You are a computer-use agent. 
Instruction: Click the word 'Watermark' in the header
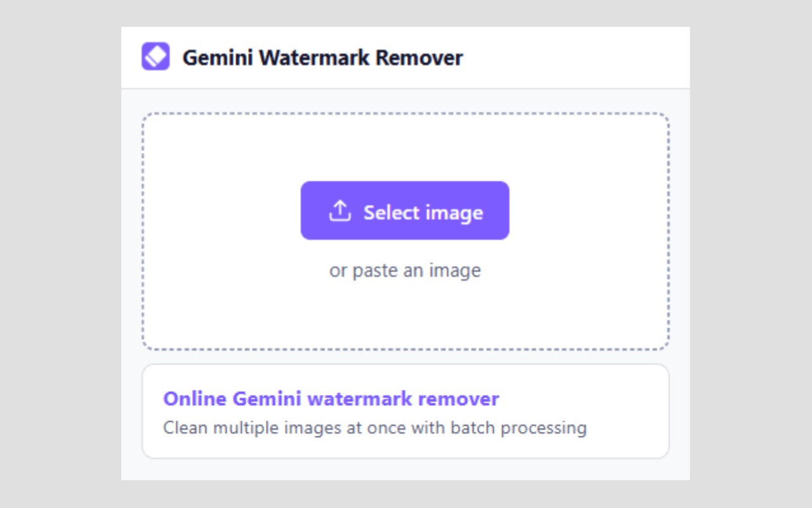(x=314, y=58)
